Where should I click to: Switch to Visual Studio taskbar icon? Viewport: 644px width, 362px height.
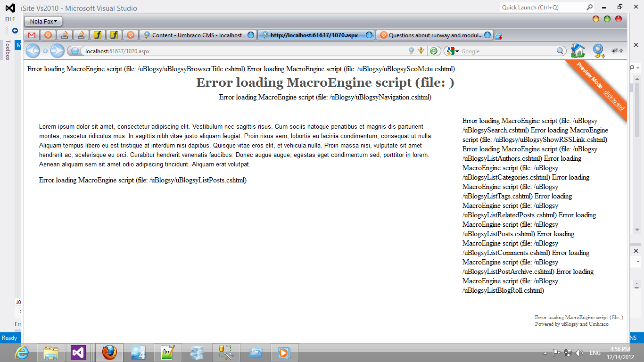(78, 353)
